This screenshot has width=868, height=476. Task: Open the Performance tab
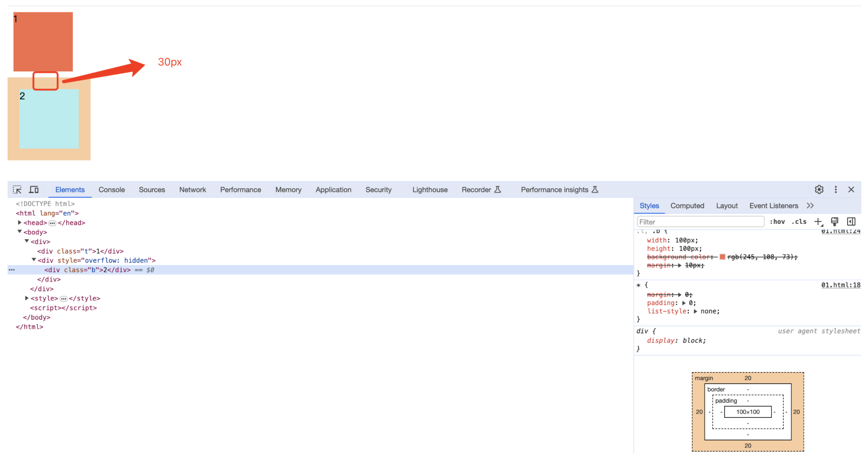(240, 190)
